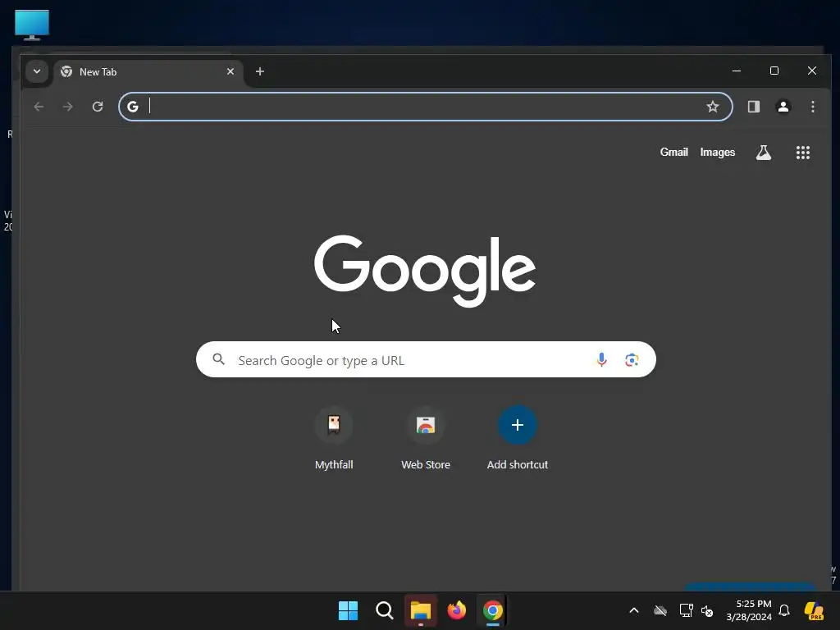Click the magnifier icon in search box
Screen dimensions: 840x630
pos(218,359)
